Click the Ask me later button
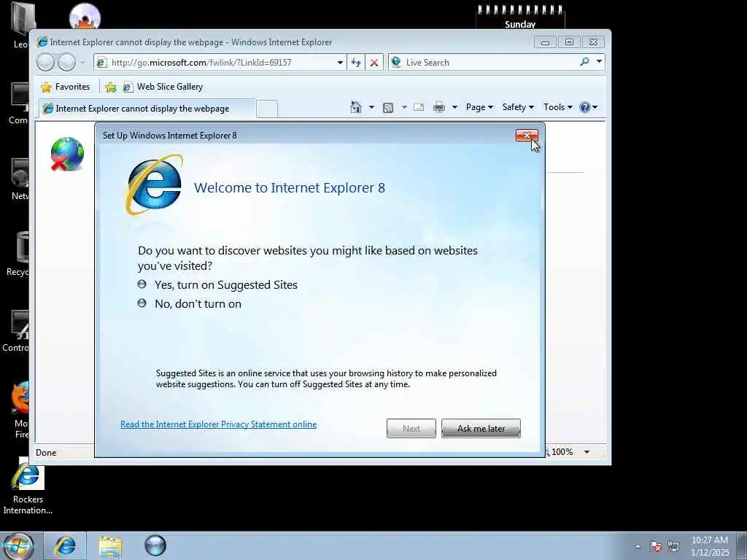The height and width of the screenshot is (560, 747). [x=481, y=429]
